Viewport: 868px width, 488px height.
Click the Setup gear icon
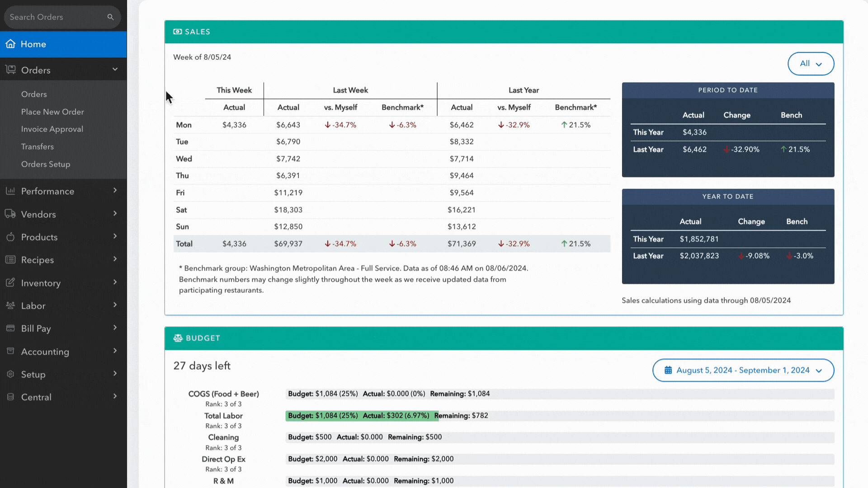coord(10,374)
